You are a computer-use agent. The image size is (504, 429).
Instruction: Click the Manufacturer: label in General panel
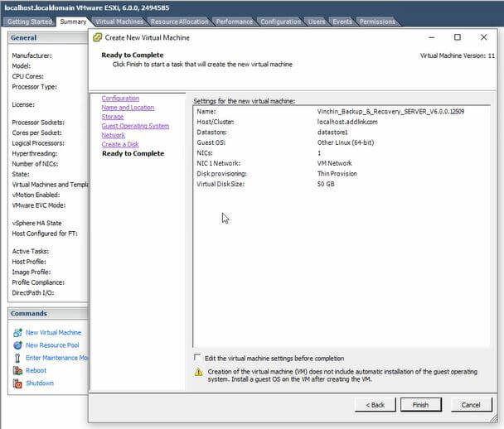click(x=31, y=55)
